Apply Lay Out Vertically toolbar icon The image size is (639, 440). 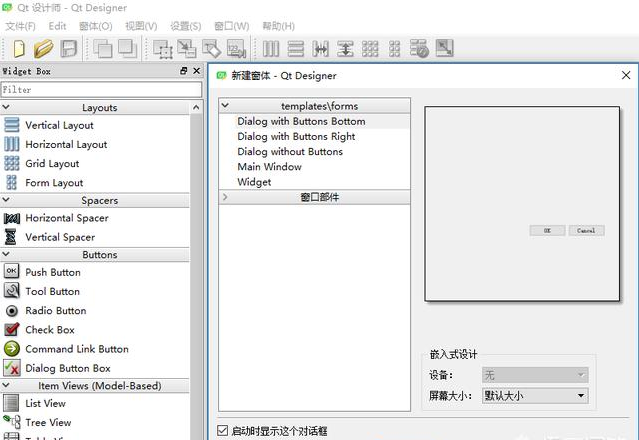[296, 48]
